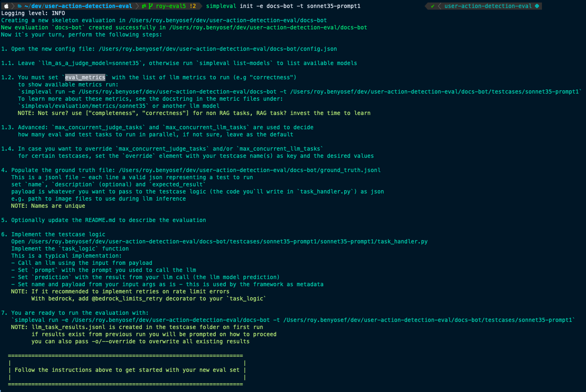Click 'NOTE: Names are unique' line
Image resolution: width=586 pixels, height=392 pixels.
(x=48, y=206)
